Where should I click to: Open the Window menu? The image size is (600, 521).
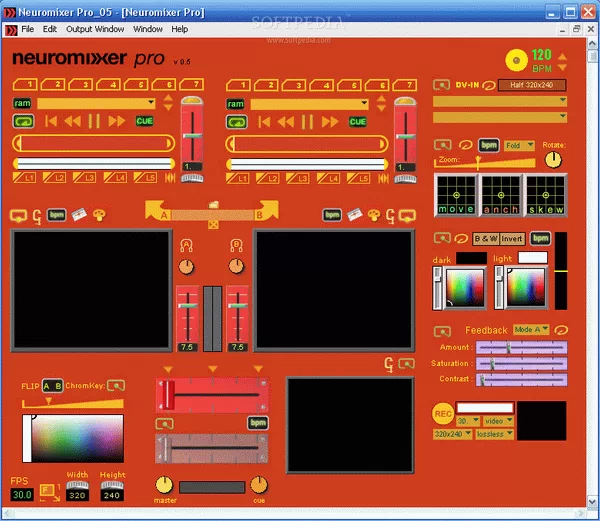[148, 29]
